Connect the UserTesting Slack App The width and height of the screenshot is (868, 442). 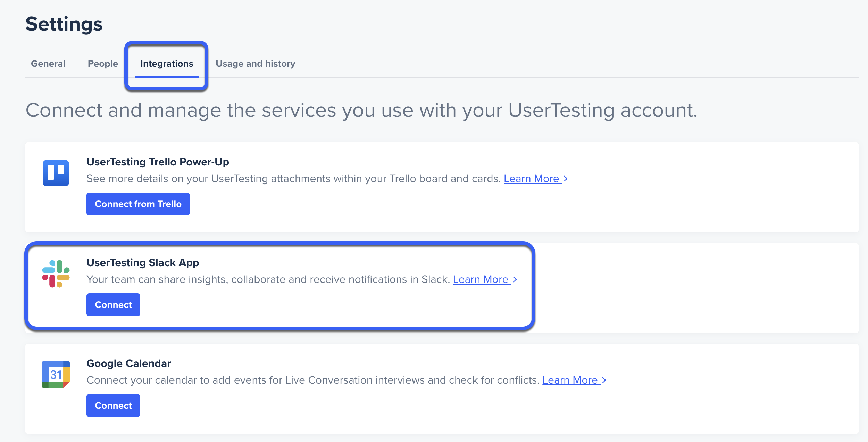click(113, 305)
